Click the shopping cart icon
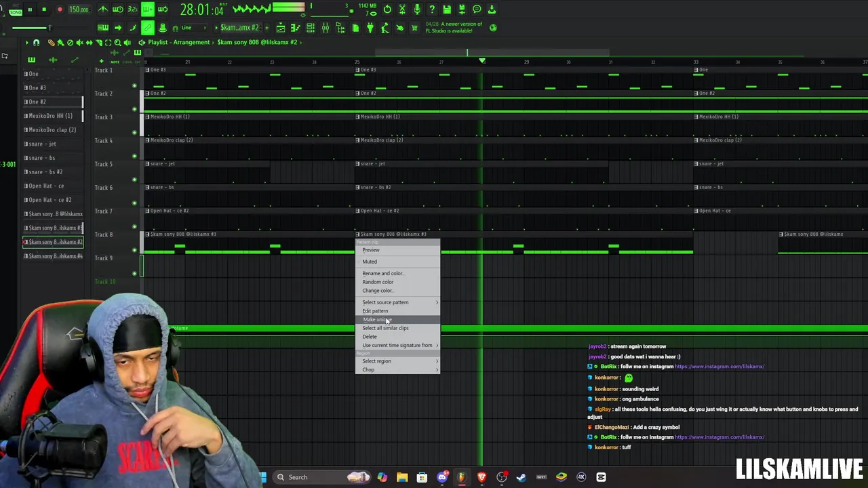 (x=413, y=28)
